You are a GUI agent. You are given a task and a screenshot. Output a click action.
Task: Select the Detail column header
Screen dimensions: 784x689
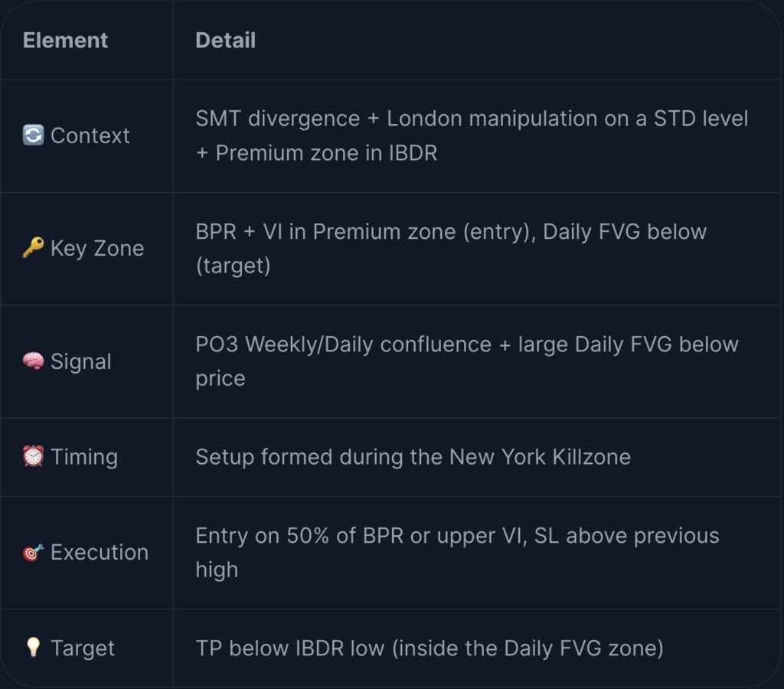pos(226,41)
